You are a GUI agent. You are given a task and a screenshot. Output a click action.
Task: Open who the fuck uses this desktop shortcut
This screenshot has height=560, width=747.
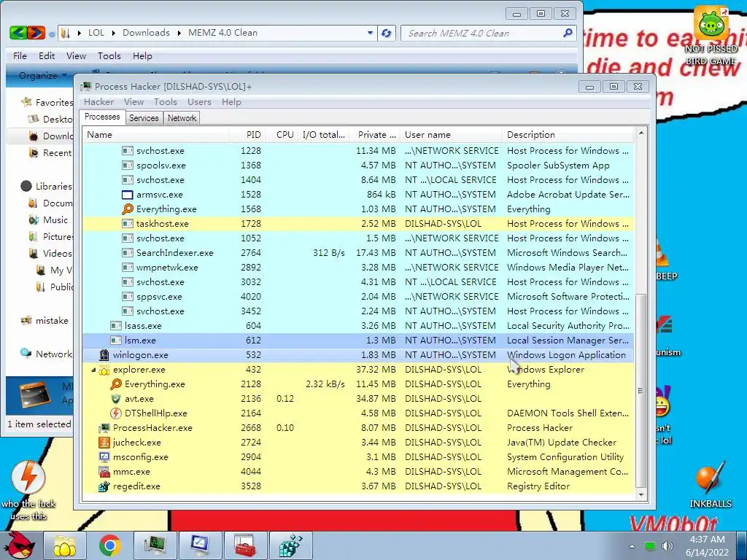click(x=28, y=491)
